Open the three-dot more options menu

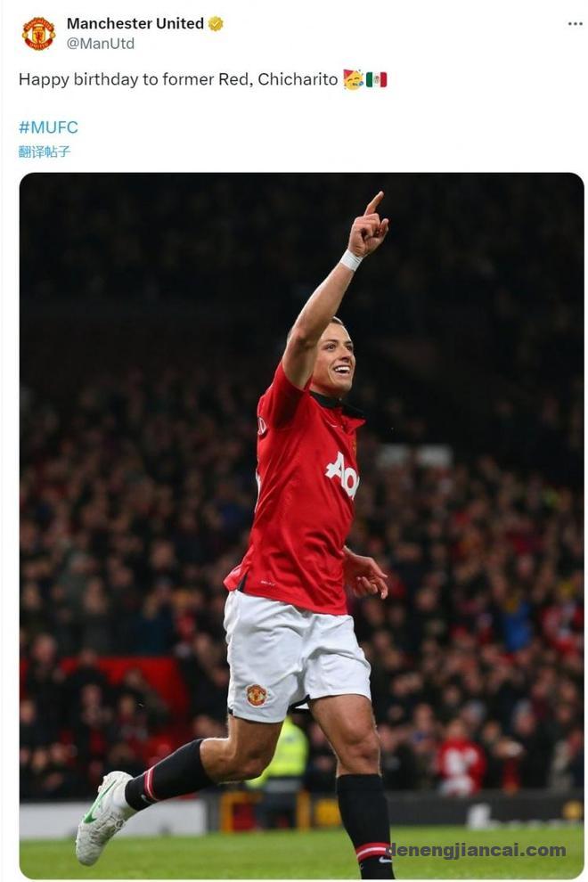[x=575, y=23]
